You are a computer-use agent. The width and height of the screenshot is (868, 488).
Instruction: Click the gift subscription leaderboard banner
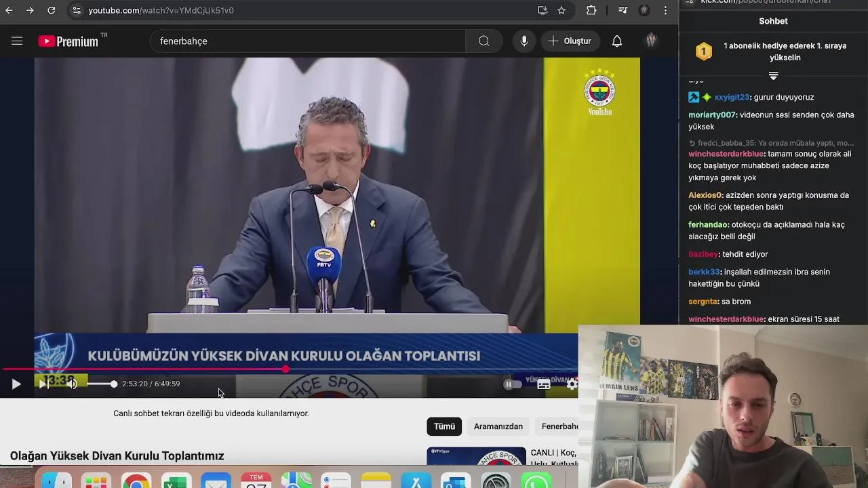coord(773,52)
